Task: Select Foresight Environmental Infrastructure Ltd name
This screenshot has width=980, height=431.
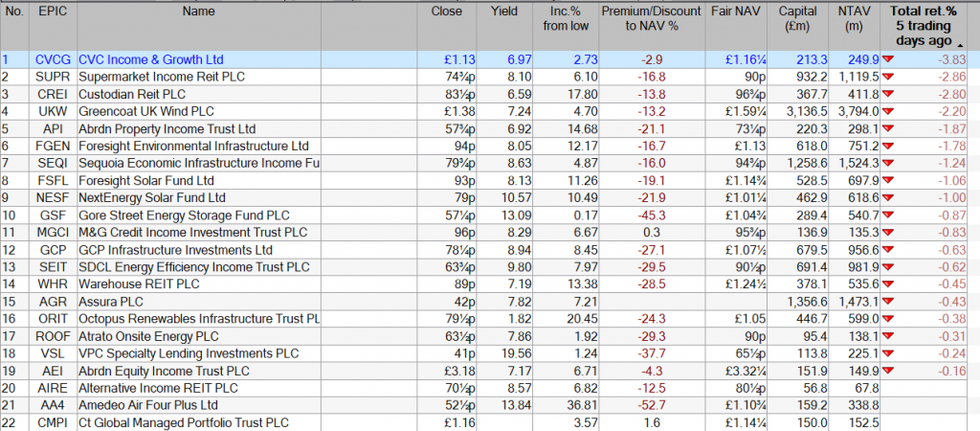Action: 193,146
